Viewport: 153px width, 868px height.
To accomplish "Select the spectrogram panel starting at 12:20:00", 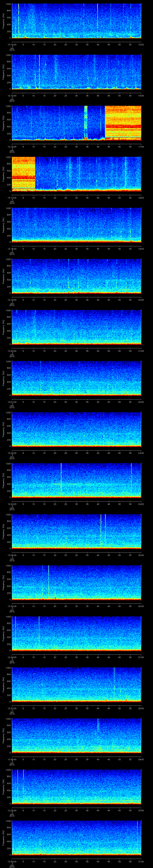I will [76, 327].
